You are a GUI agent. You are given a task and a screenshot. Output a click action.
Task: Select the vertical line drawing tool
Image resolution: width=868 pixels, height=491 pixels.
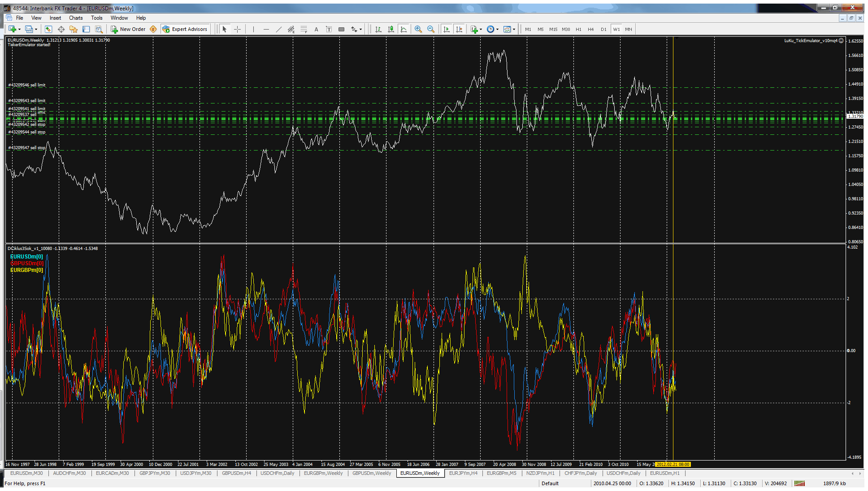click(x=253, y=29)
